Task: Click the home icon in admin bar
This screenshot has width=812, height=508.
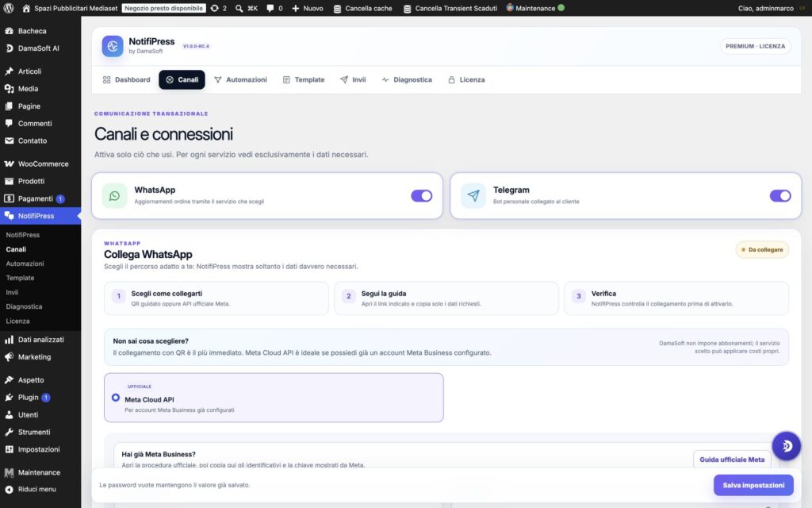Action: point(26,8)
